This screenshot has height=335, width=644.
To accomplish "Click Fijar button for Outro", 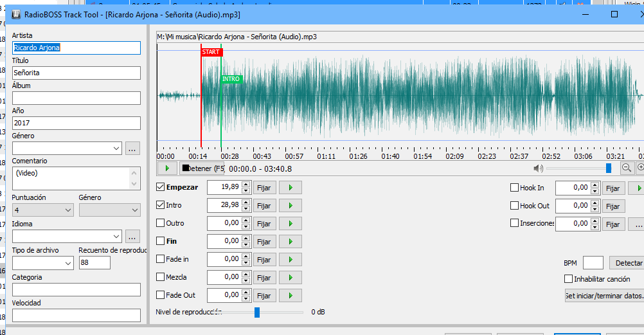I will [264, 224].
